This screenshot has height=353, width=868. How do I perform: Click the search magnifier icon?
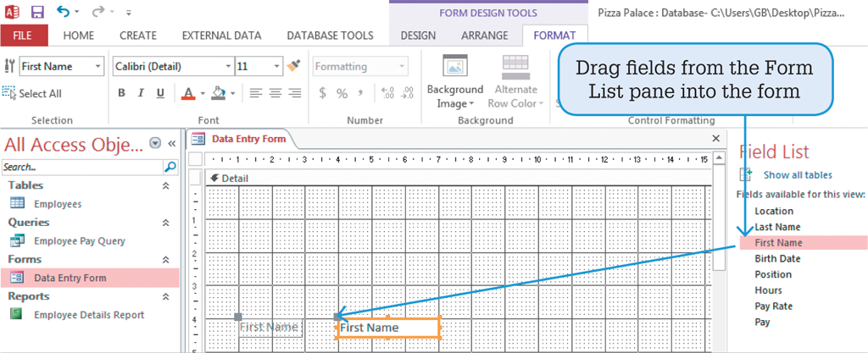tap(170, 167)
